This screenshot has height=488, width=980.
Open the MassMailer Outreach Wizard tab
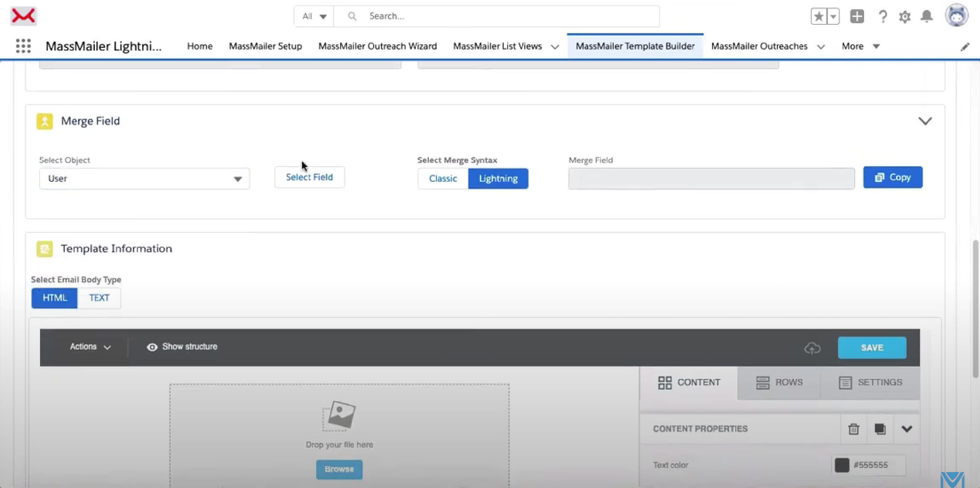click(x=377, y=46)
